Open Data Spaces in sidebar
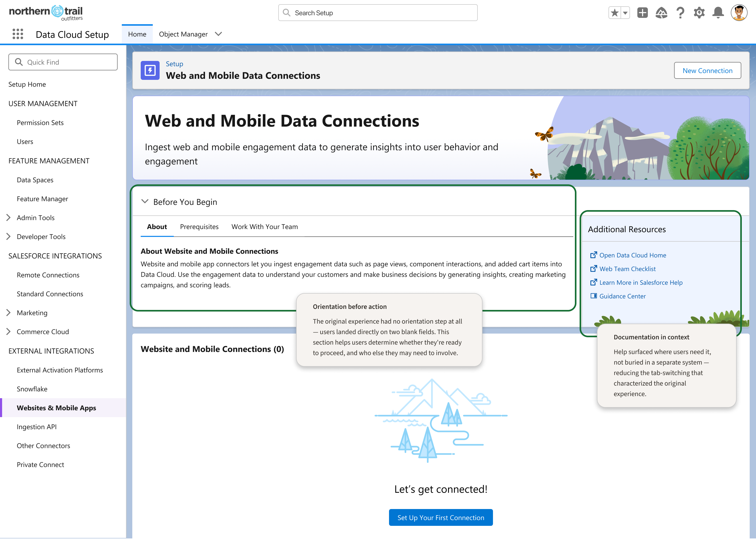Screen dimensions: 756x550 tap(35, 180)
